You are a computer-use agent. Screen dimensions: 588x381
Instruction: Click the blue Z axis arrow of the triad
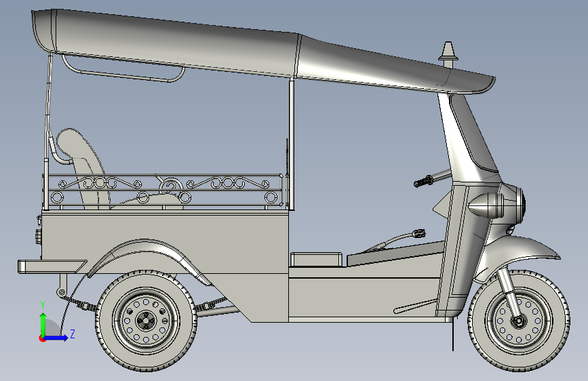(x=56, y=338)
